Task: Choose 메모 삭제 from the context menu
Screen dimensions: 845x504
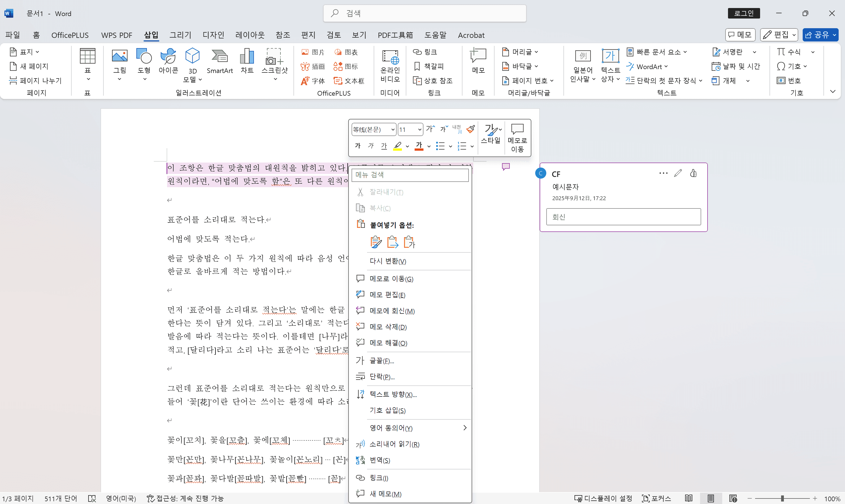Action: [410, 327]
